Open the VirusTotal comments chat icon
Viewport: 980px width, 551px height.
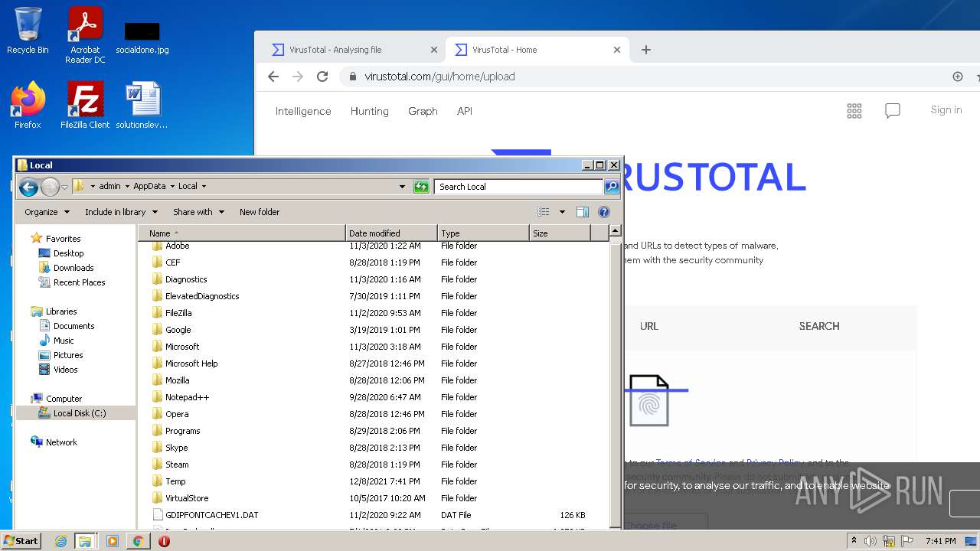click(893, 111)
